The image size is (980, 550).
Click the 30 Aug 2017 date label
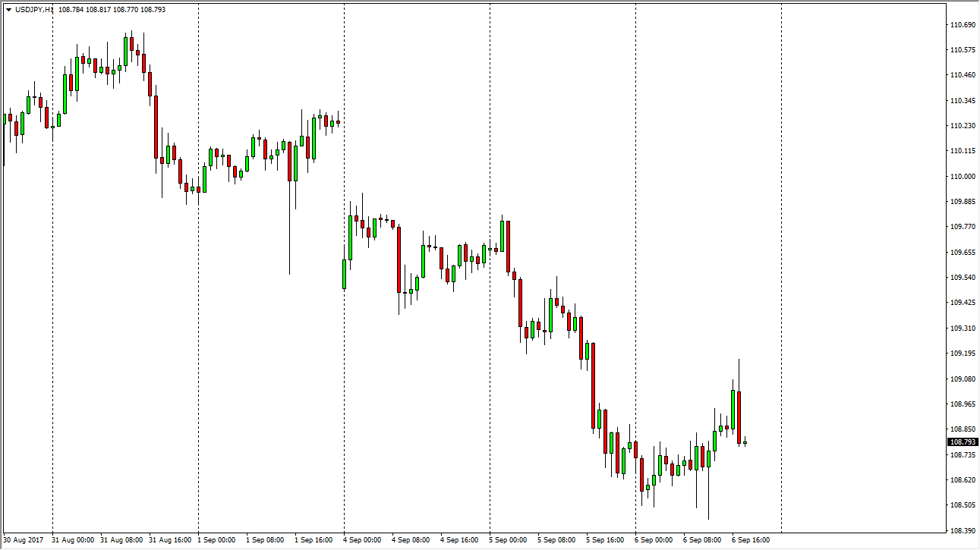click(x=23, y=540)
